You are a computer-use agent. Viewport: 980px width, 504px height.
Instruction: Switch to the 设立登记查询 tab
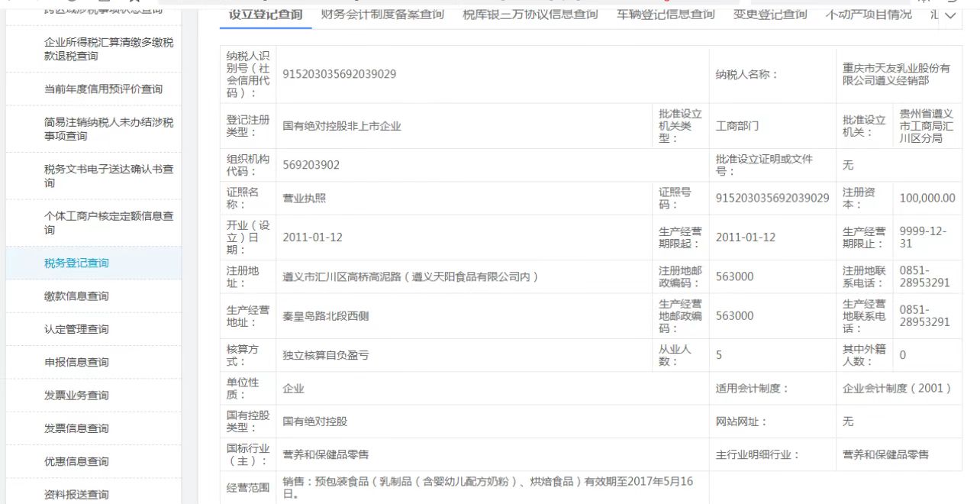266,15
